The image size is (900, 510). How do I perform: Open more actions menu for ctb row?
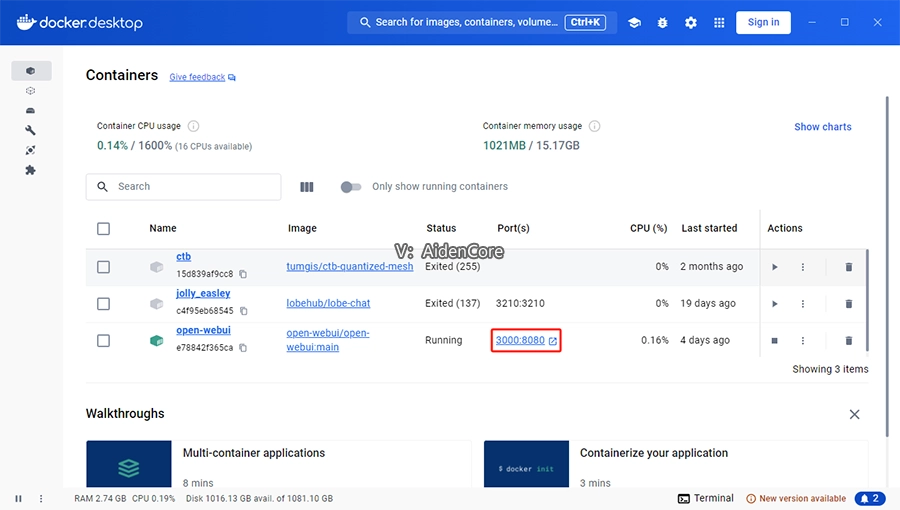[802, 267]
